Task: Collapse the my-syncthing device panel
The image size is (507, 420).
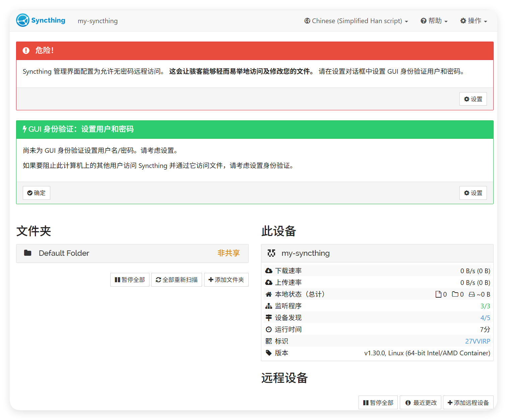Action: pyautogui.click(x=377, y=253)
